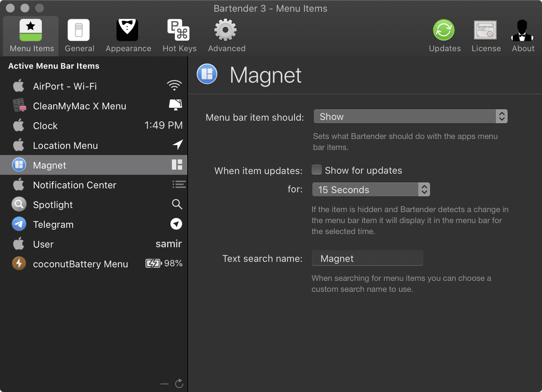Open the License certificate pane
The width and height of the screenshot is (542, 392).
(x=486, y=36)
